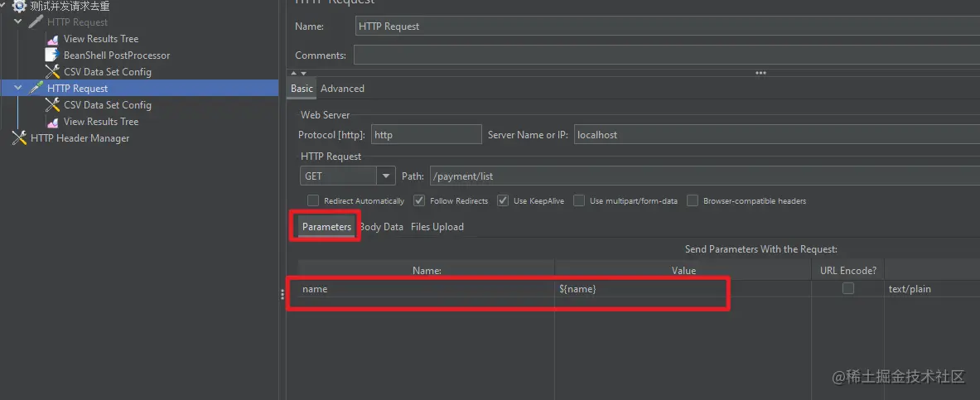
Task: Click the Server Name field with localhost
Action: tap(777, 134)
